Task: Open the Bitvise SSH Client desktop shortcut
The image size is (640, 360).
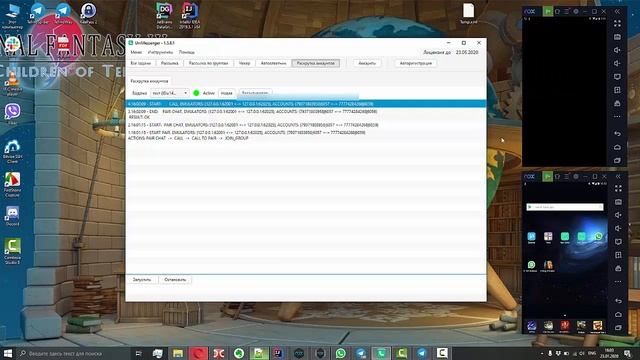Action: [x=12, y=151]
